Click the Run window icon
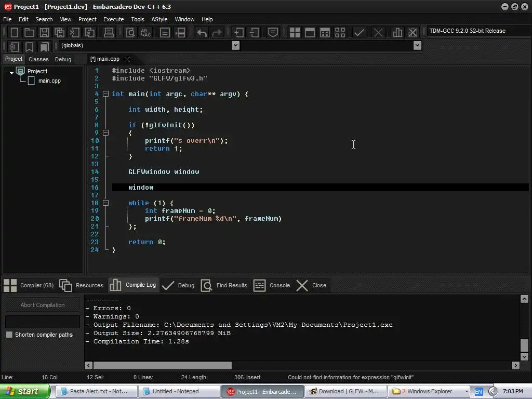Image resolution: width=532 pixels, height=399 pixels. [310, 33]
